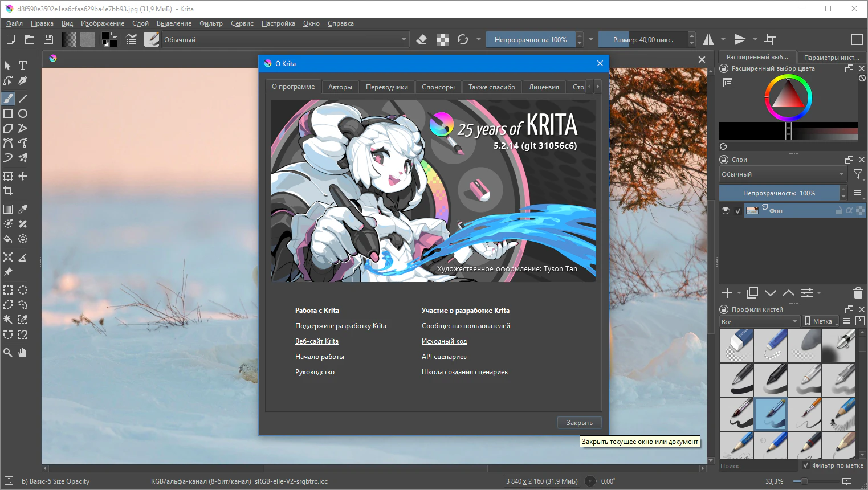This screenshot has width=868, height=490.
Task: Open the Обычный blending mode dropdown in toolbar
Action: pyautogui.click(x=285, y=39)
